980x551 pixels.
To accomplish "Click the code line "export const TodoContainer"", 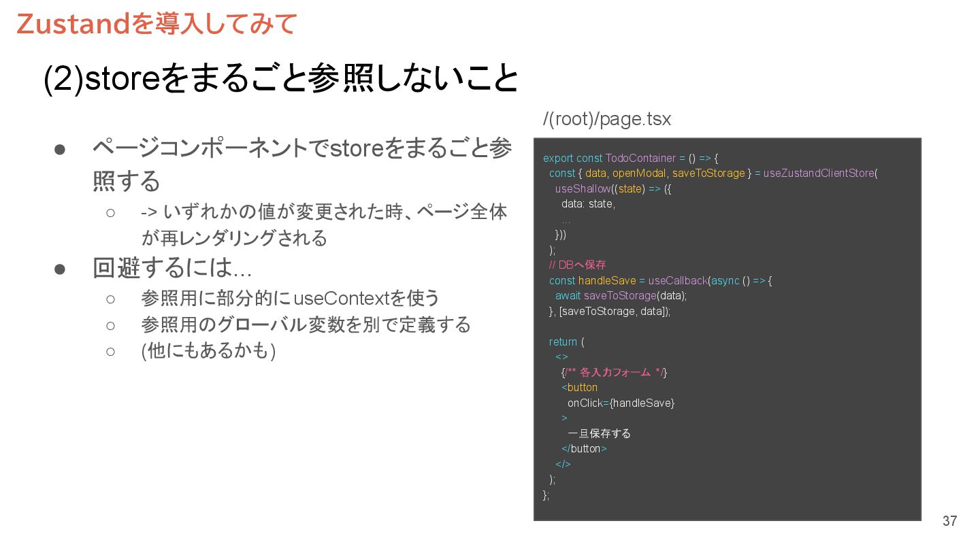I will tap(631, 158).
